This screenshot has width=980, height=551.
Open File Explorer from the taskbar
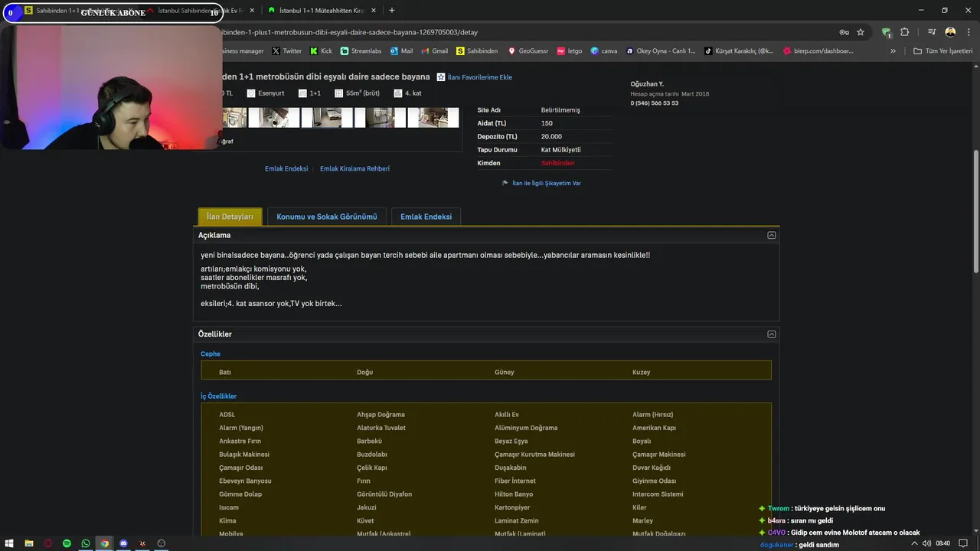[28, 543]
